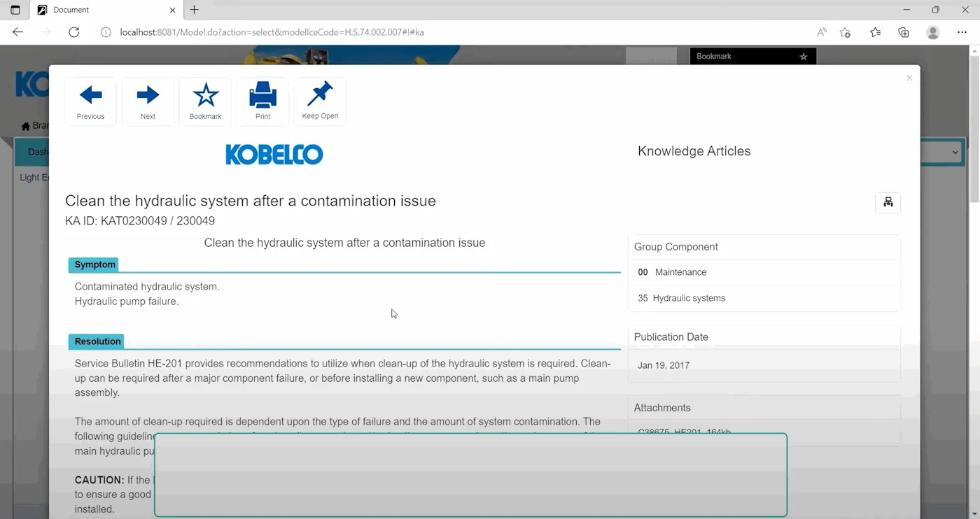Open the hierarchy icon button beside title
Image resolution: width=980 pixels, height=519 pixels.
coord(888,203)
